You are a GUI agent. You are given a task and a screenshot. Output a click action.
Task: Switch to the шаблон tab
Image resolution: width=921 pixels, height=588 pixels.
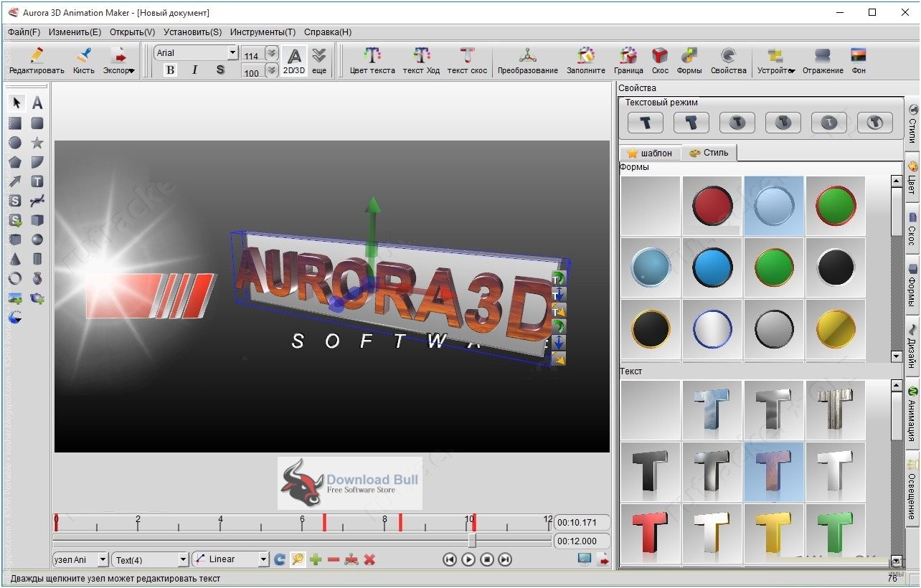coord(649,153)
